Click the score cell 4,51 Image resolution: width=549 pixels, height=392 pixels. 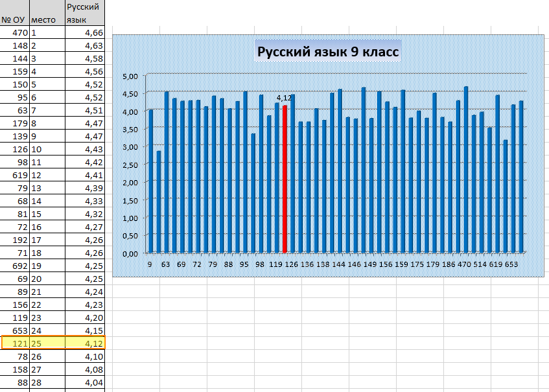tap(85, 110)
